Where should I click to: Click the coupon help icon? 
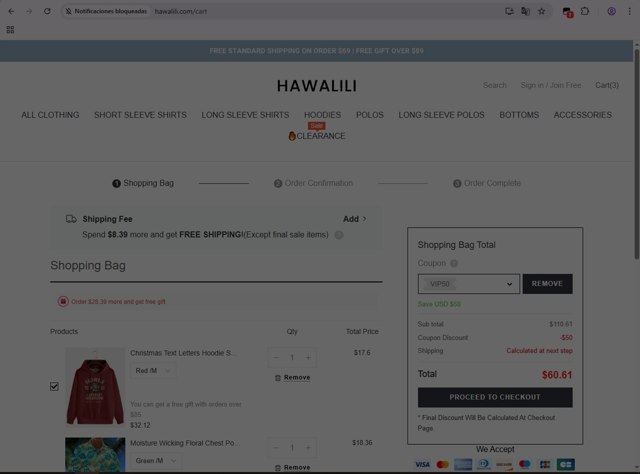pos(454,263)
